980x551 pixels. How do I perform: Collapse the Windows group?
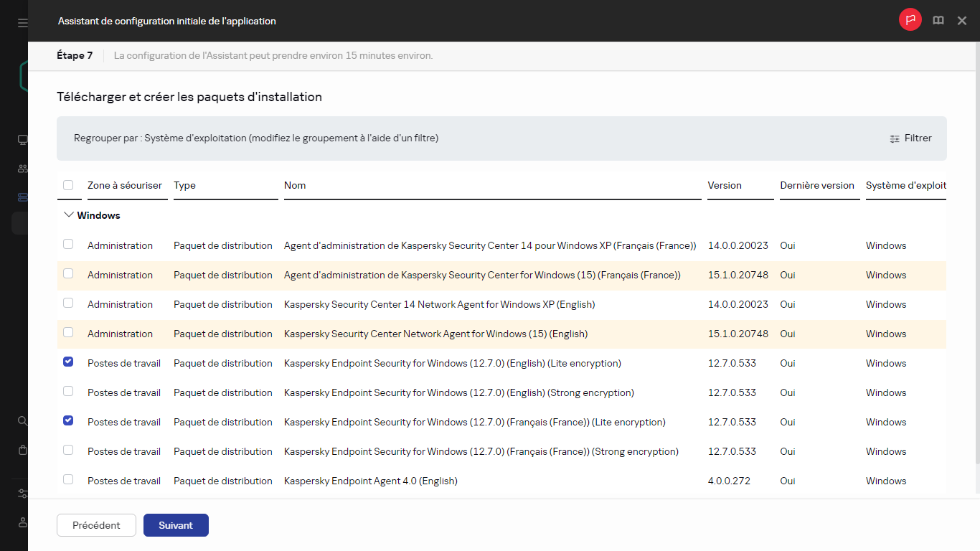coord(68,214)
